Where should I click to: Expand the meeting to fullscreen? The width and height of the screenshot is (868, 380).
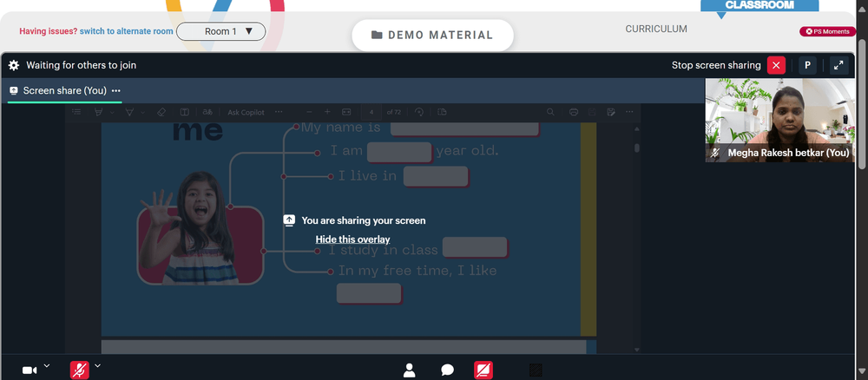(838, 65)
